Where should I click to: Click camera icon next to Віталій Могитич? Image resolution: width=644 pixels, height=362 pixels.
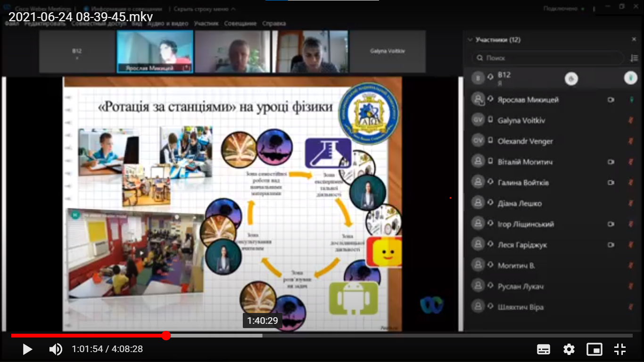point(611,162)
